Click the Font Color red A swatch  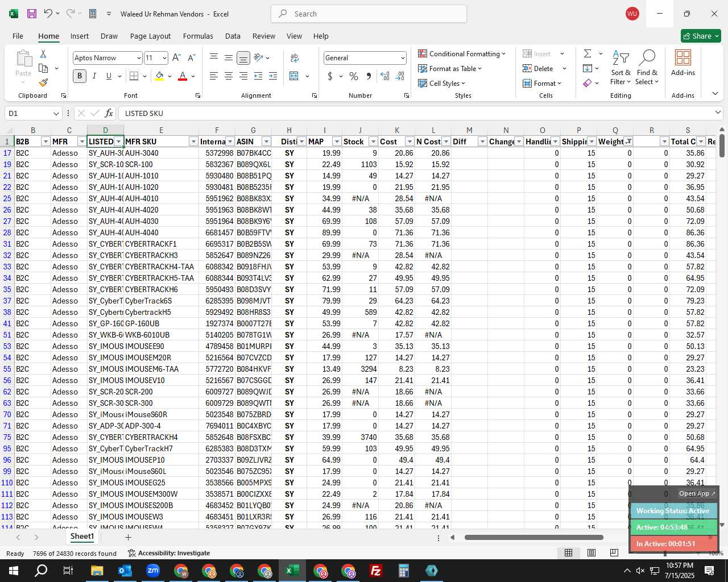coord(183,76)
